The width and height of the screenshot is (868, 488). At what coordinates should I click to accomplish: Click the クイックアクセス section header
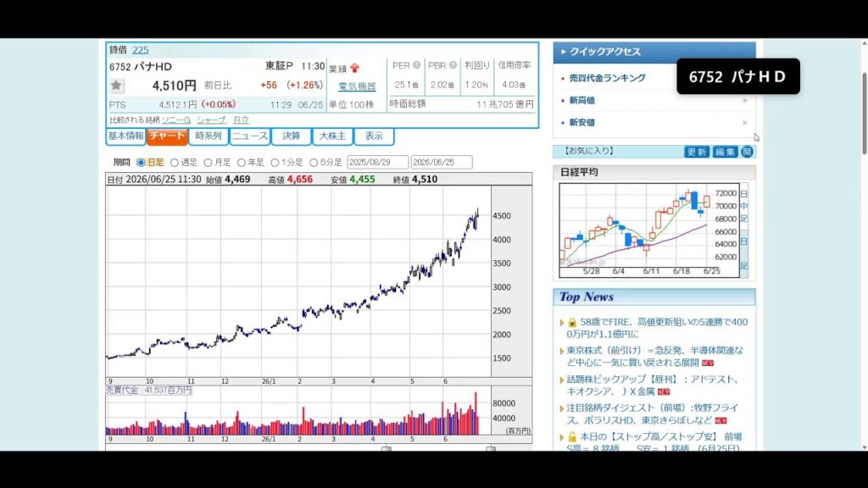point(654,52)
